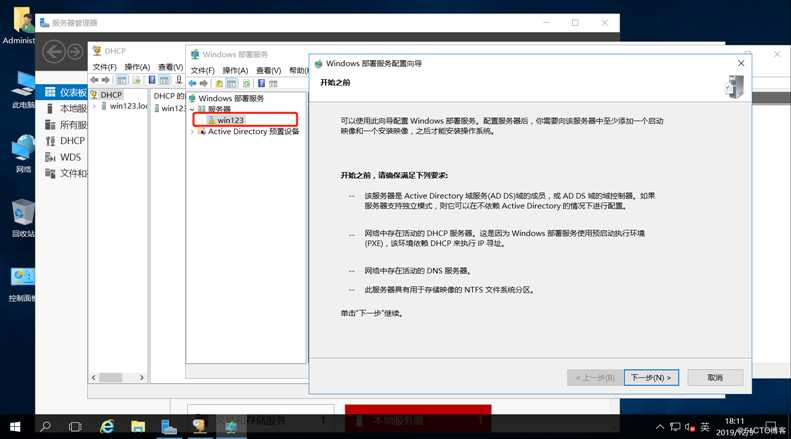Select the 回收站 desktop icon
791x439 pixels.
pyautogui.click(x=22, y=218)
